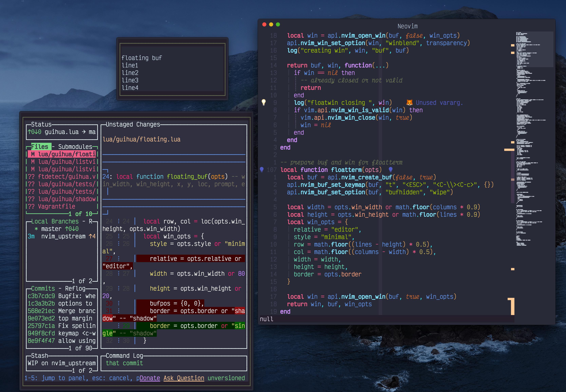
Task: Click the lightbulb in the gutter at line 107
Action: coord(262,170)
